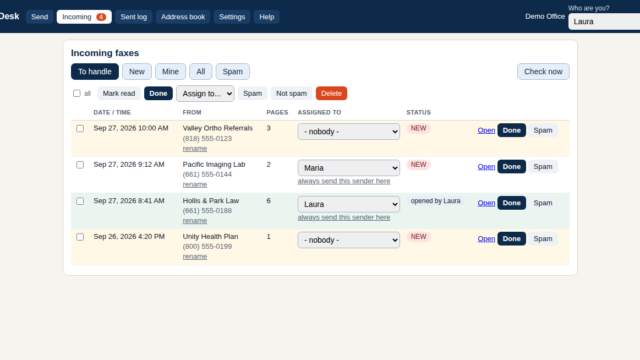Flag Valley Ortho Referrals fax as Spam
Image resolution: width=640 pixels, height=360 pixels.
(543, 130)
